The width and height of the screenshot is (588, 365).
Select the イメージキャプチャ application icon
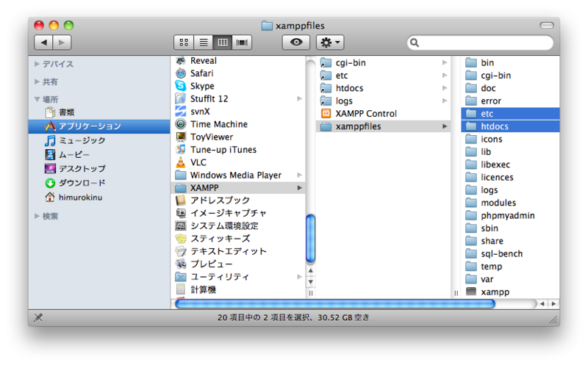181,213
